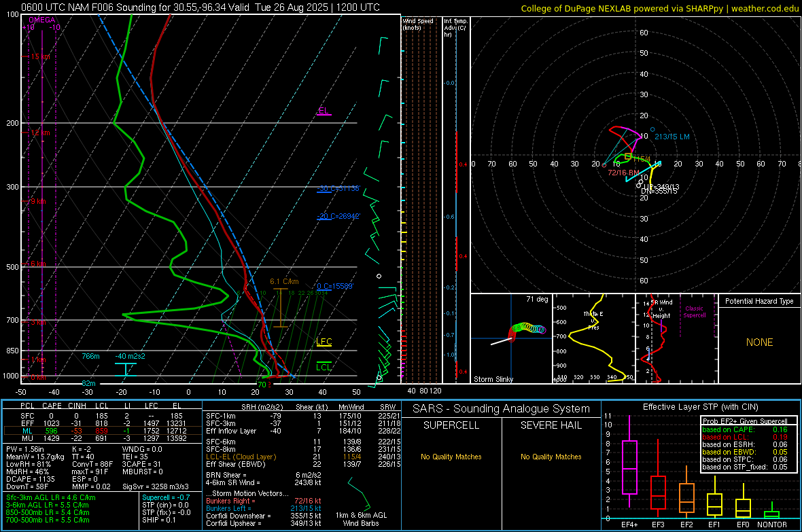Screen dimensions: 802x532
Task: Click the "71 deg" slinky label
Action: [537, 299]
